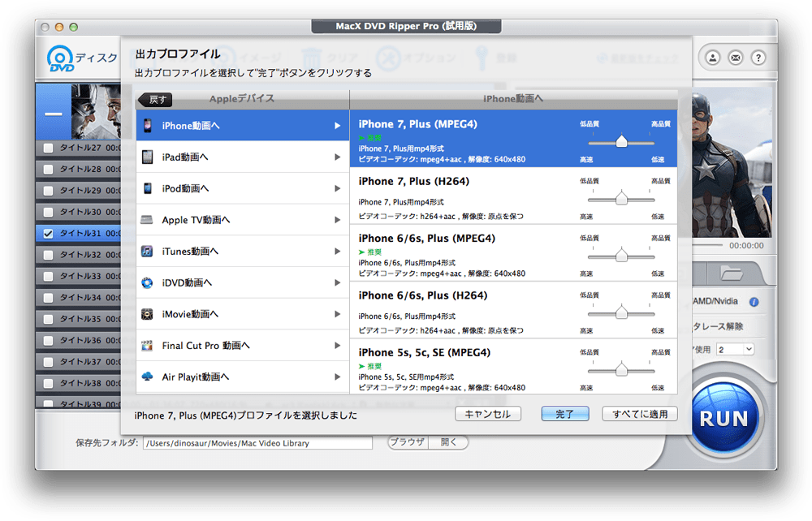Click the Final Cut Pro clapperboard icon
This screenshot has width=812, height=521.
(147, 346)
